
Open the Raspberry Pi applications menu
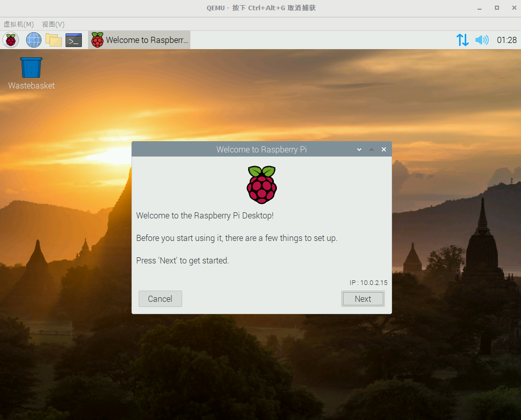point(11,40)
